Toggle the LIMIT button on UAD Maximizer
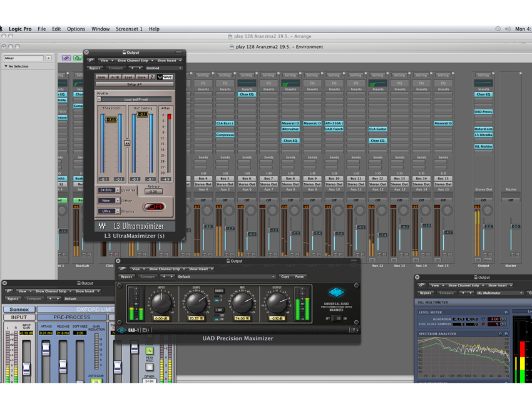 [219, 310]
